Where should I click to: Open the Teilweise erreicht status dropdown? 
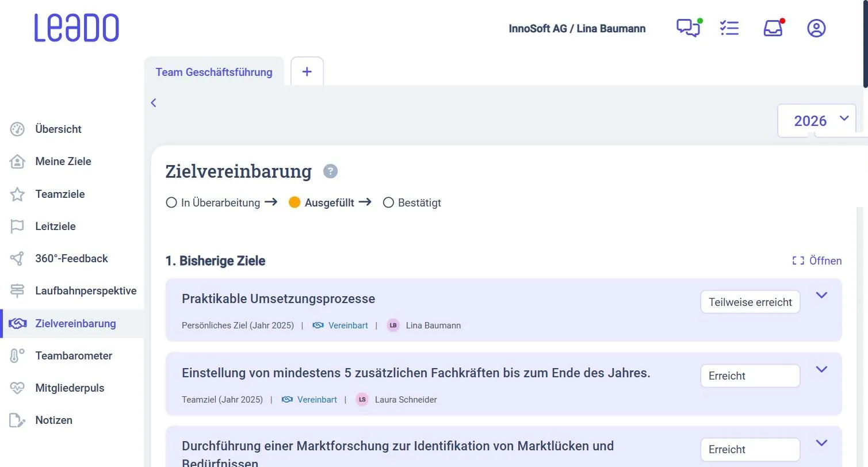coord(750,302)
